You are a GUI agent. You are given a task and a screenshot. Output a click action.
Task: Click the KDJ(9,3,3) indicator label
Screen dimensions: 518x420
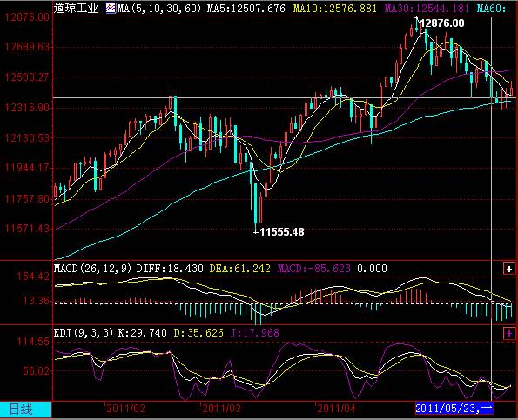pyautogui.click(x=84, y=332)
